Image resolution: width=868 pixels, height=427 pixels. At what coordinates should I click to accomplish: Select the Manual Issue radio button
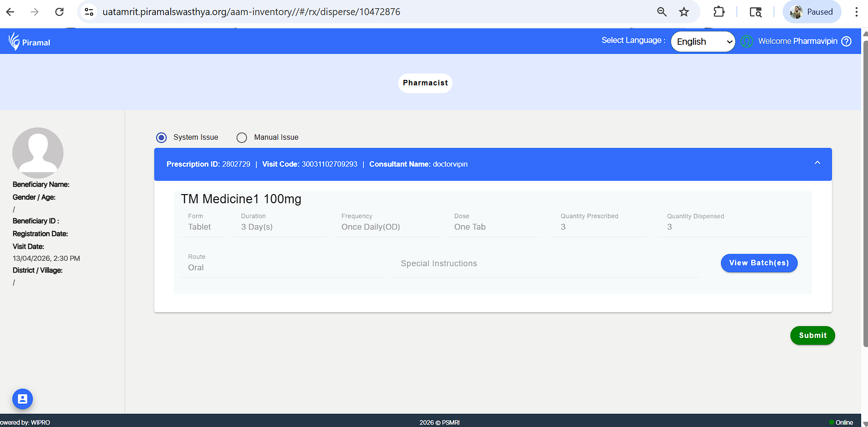coord(242,137)
